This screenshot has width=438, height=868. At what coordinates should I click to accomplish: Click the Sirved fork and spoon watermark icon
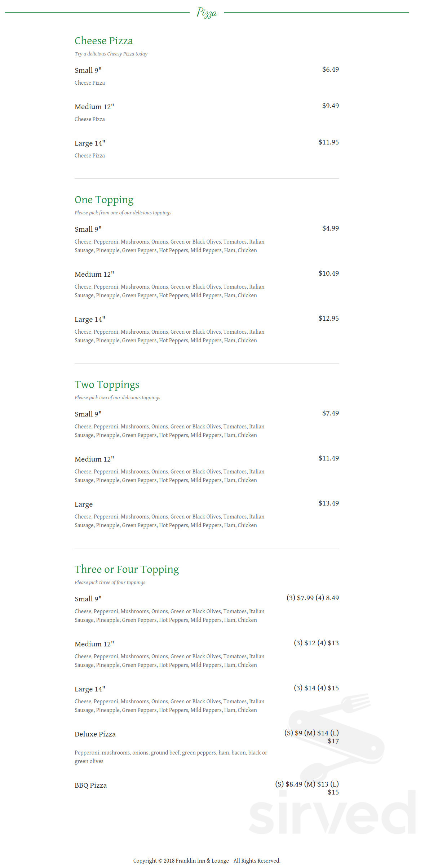click(x=339, y=735)
